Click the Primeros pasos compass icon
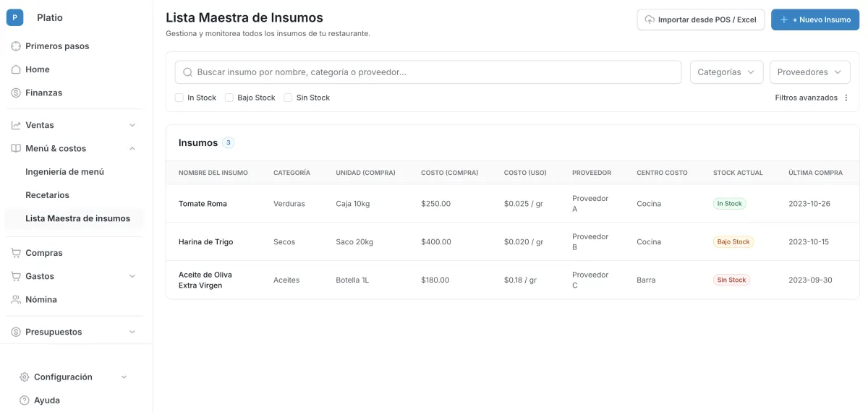Image resolution: width=868 pixels, height=412 pixels. tap(16, 46)
